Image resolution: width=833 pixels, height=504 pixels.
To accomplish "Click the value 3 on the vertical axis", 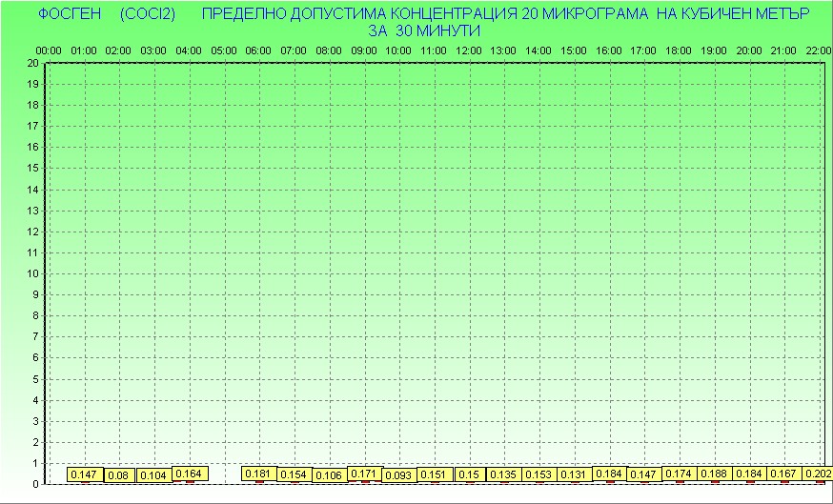I will coord(36,421).
